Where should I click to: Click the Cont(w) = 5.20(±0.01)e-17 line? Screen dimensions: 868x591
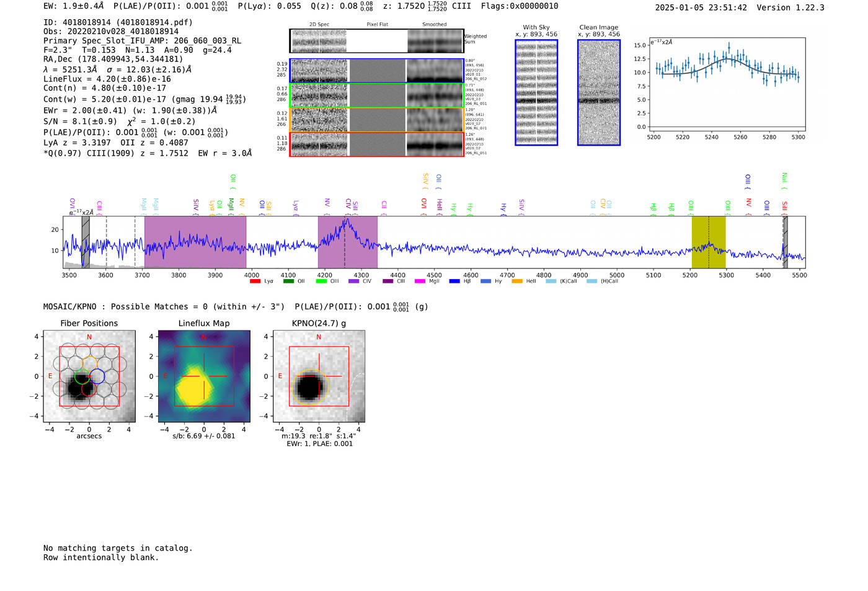[x=144, y=99]
